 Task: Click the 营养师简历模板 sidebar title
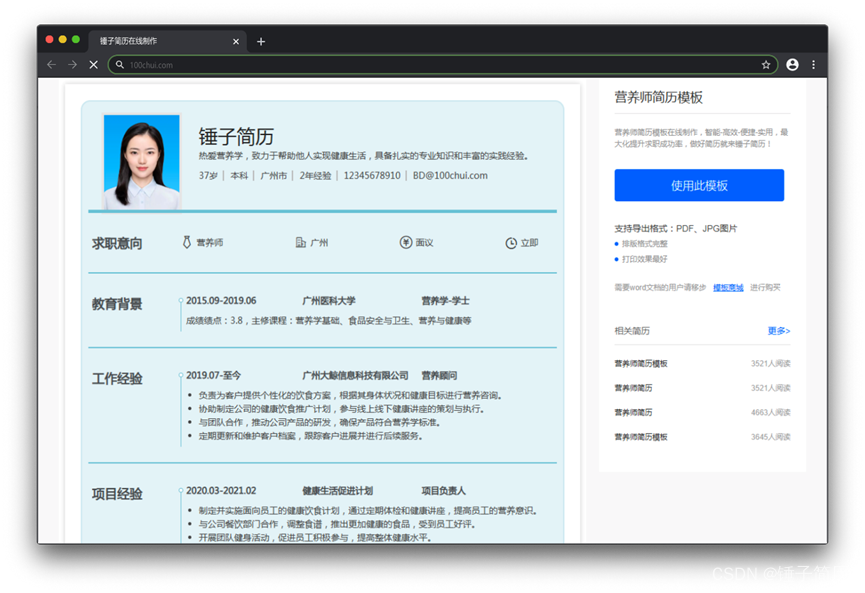pyautogui.click(x=659, y=98)
